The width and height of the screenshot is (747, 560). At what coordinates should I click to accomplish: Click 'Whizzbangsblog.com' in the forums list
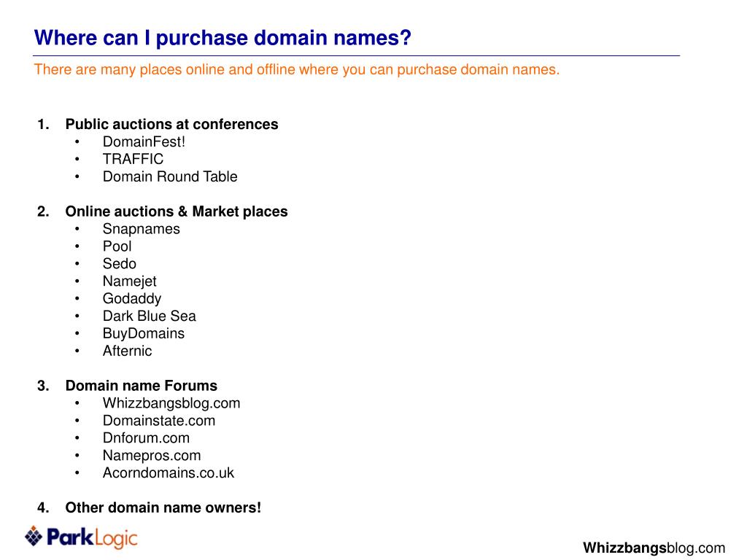171,403
